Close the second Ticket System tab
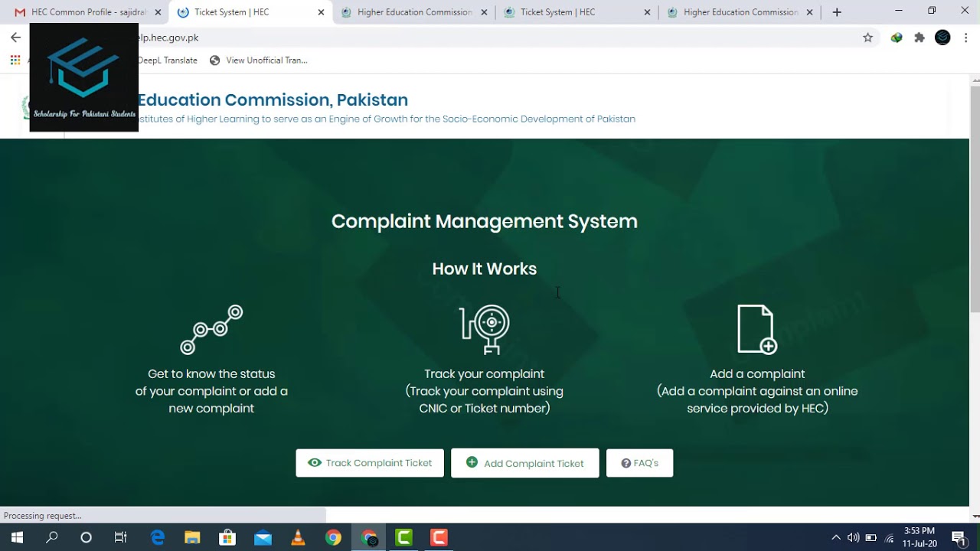980x551 pixels. 647,12
